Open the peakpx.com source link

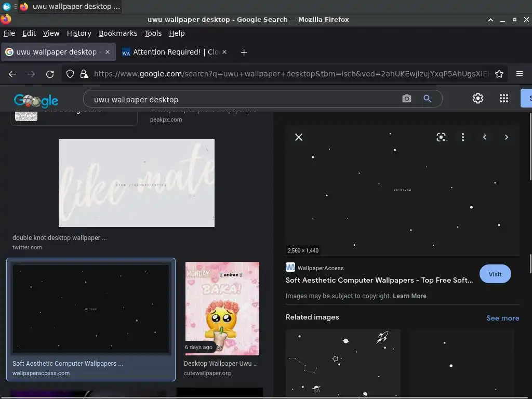[166, 119]
